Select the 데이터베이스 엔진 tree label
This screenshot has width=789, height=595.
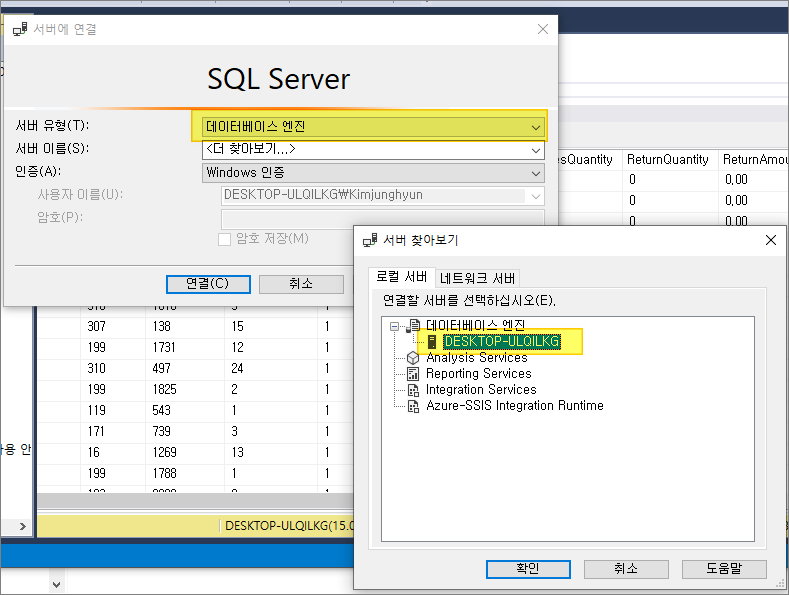tap(476, 325)
